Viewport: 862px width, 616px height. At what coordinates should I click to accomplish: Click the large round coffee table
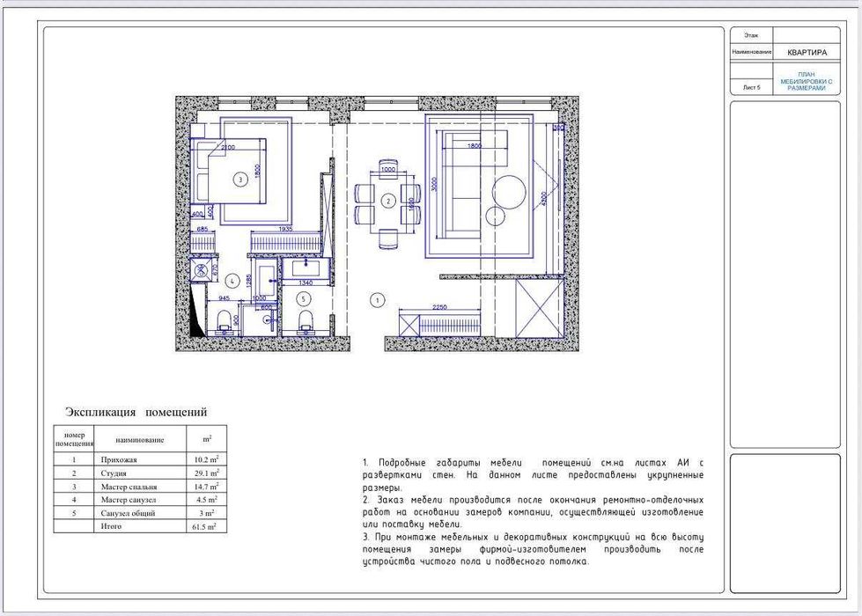pos(509,193)
